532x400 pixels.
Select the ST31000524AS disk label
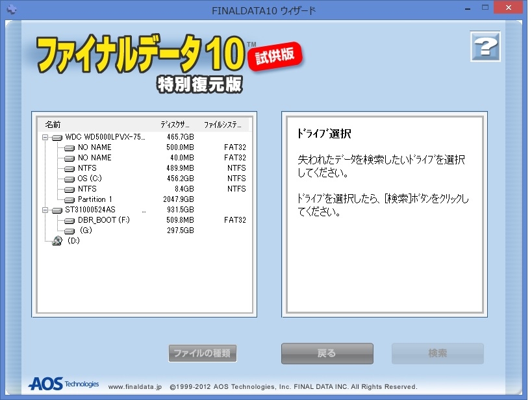(90, 209)
